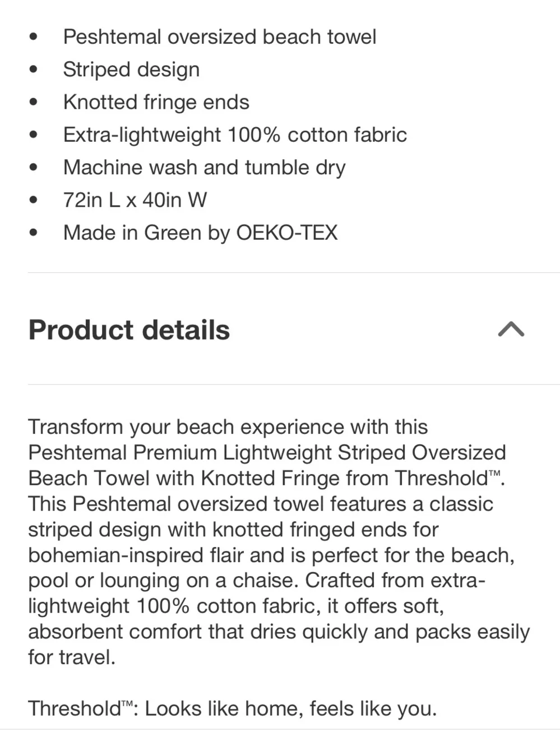Screen dimensions: 560x747
Task: Tap the Product details heading
Action: [x=129, y=330]
